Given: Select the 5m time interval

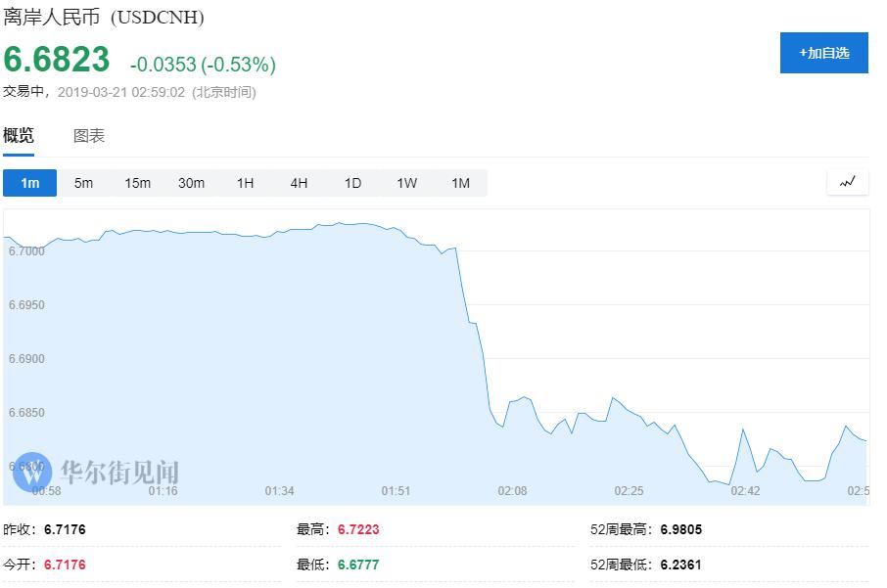Looking at the screenshot, I should pyautogui.click(x=84, y=183).
